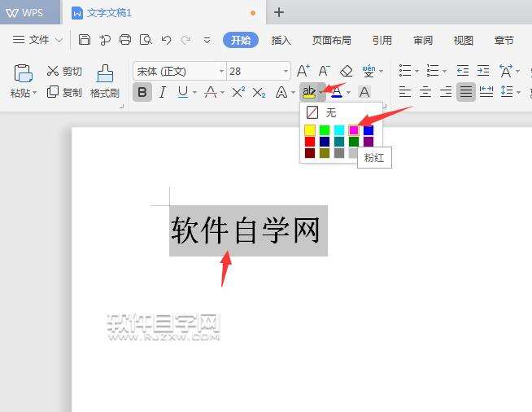Open the 开始 ribbon tab
The height and width of the screenshot is (412, 532).
241,40
